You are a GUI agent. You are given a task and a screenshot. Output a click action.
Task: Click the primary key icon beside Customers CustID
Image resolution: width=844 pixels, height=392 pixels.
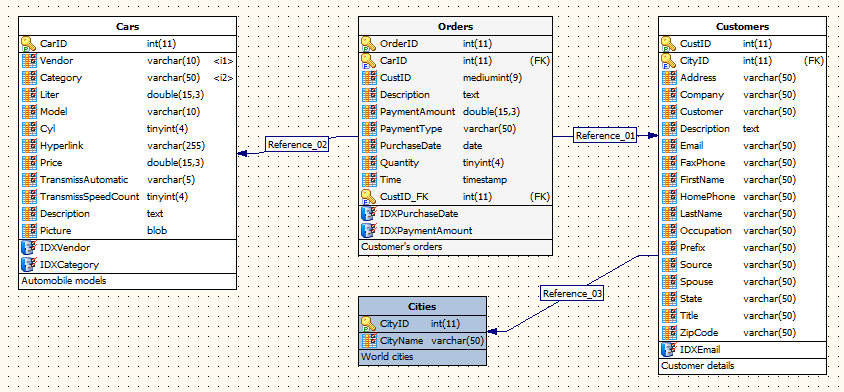[x=669, y=44]
